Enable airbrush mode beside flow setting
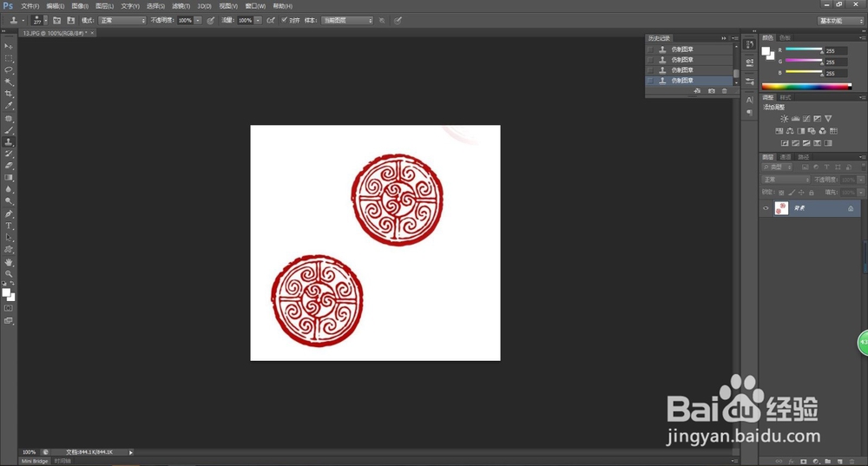Image resolution: width=868 pixels, height=466 pixels. tap(271, 21)
